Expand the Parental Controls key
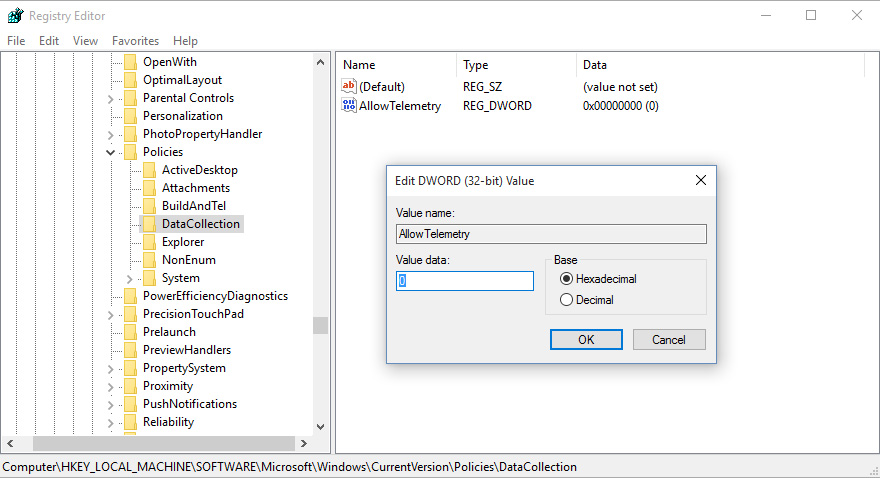The height and width of the screenshot is (478, 880). 111,99
